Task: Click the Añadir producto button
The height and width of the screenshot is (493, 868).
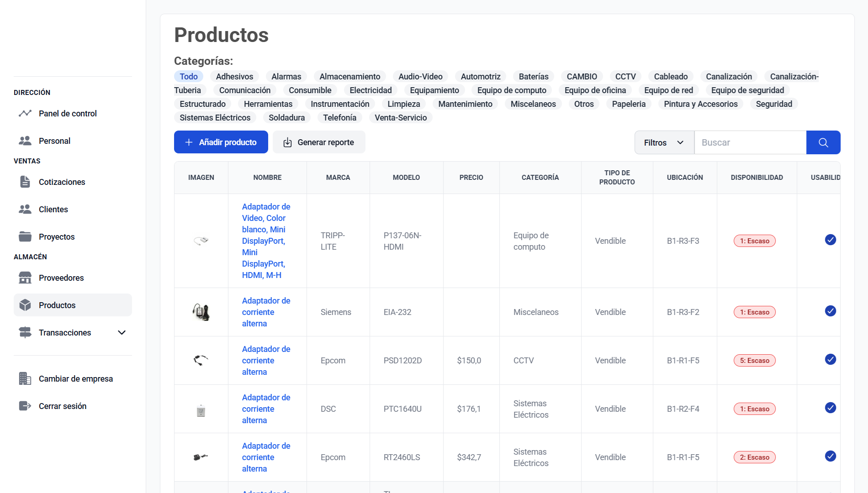Action: point(221,142)
